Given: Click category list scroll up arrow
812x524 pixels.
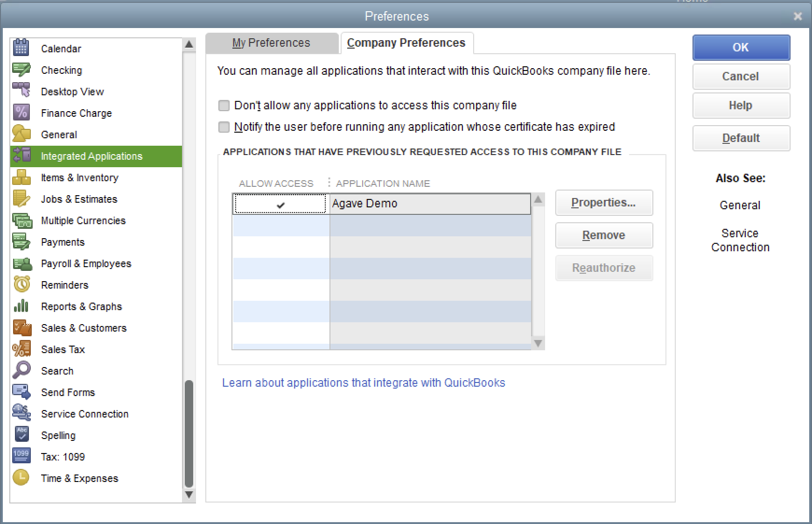Looking at the screenshot, I should tap(189, 45).
